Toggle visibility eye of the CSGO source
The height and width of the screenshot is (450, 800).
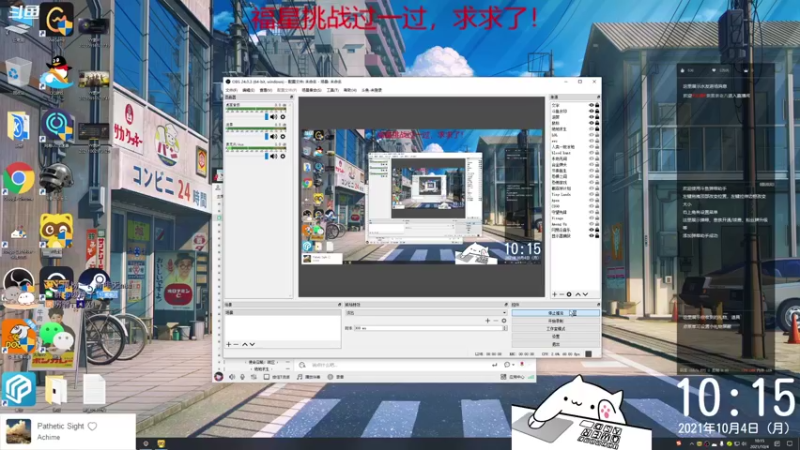tap(591, 206)
